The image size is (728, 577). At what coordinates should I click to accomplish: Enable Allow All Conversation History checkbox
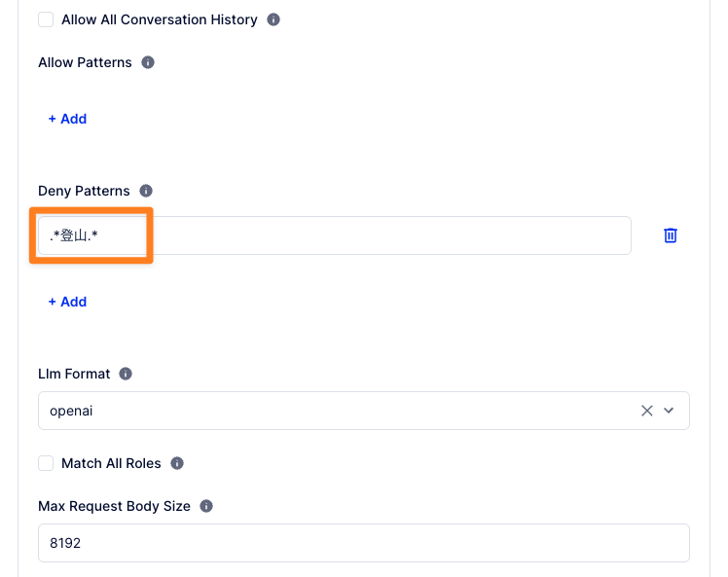[x=46, y=19]
